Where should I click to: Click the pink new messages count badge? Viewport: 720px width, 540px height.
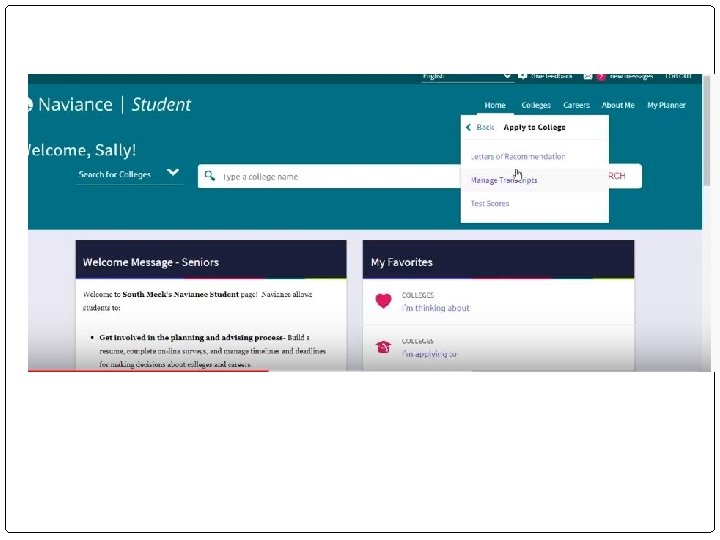[x=601, y=77]
